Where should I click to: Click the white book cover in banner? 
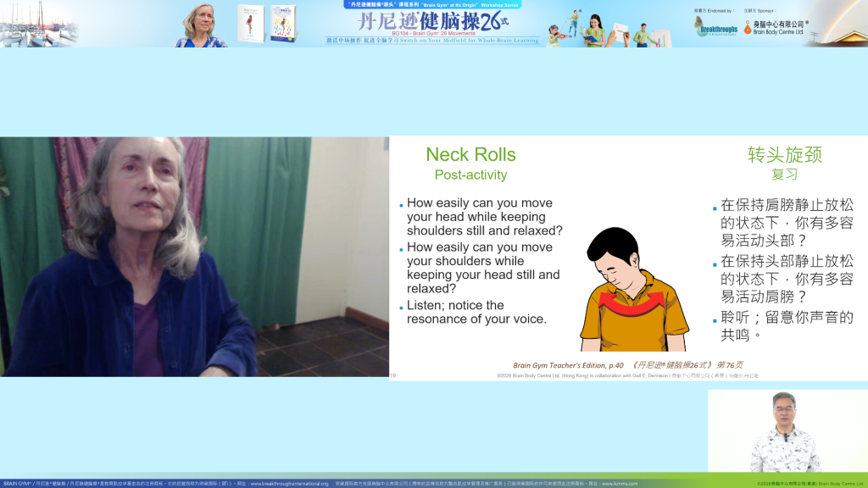tap(251, 23)
